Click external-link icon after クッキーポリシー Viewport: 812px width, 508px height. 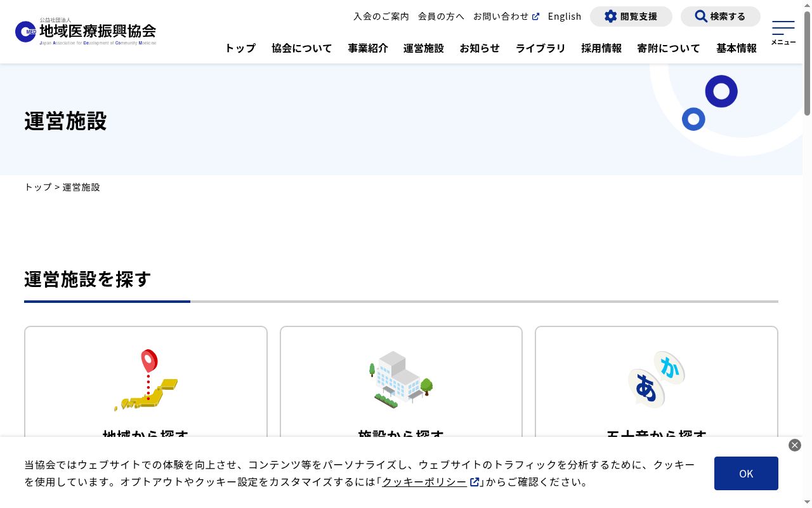[x=475, y=482]
